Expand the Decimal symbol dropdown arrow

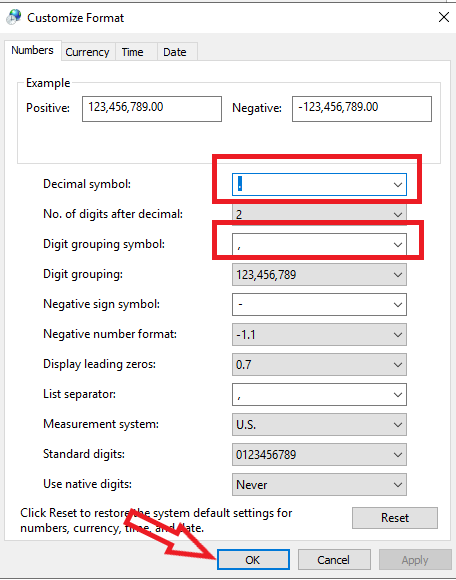click(x=398, y=184)
